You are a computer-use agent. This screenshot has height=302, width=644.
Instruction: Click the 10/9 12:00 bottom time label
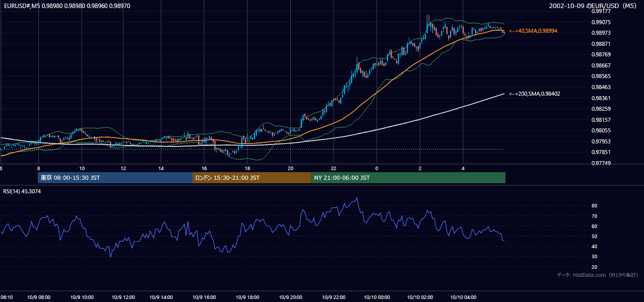click(x=123, y=297)
